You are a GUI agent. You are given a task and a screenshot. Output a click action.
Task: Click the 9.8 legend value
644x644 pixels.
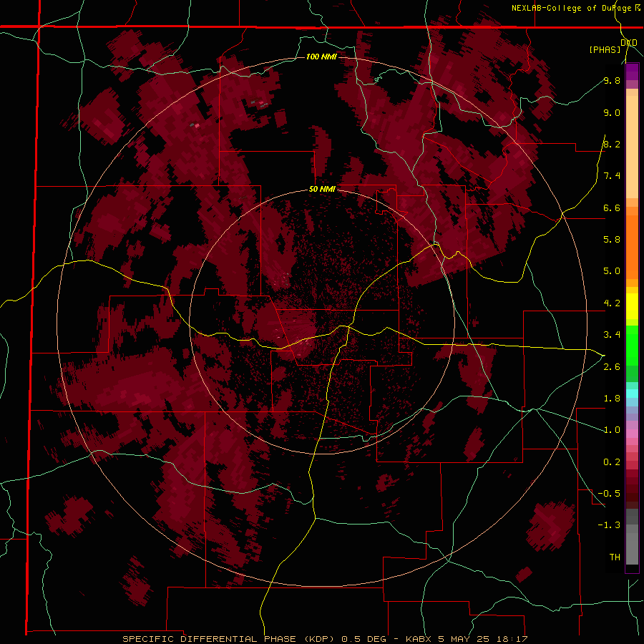(x=612, y=80)
